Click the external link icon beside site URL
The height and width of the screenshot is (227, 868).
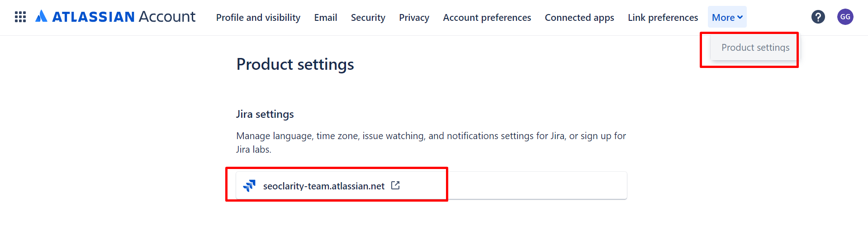coord(395,185)
